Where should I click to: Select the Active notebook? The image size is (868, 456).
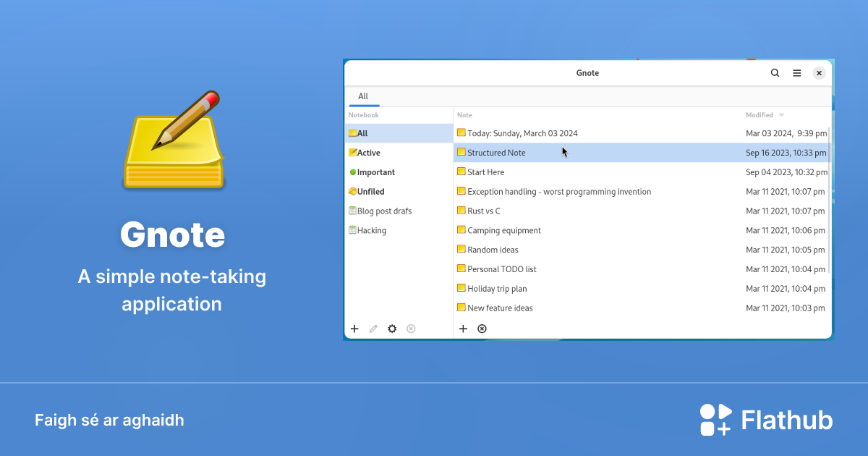tap(368, 153)
